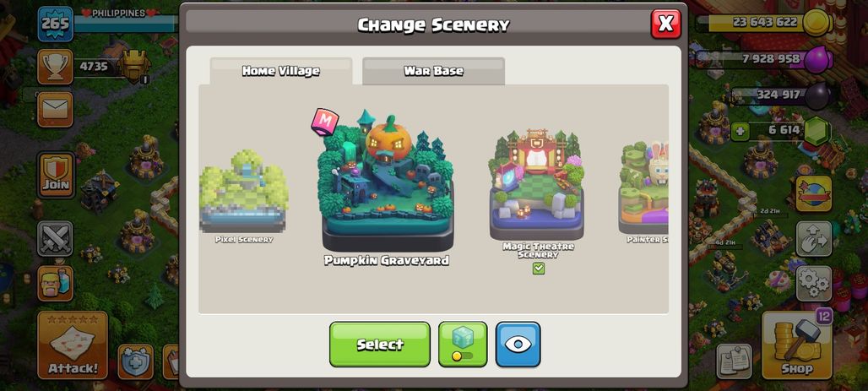
Task: Click the Magic Theatre green checkmark
Action: [x=539, y=268]
